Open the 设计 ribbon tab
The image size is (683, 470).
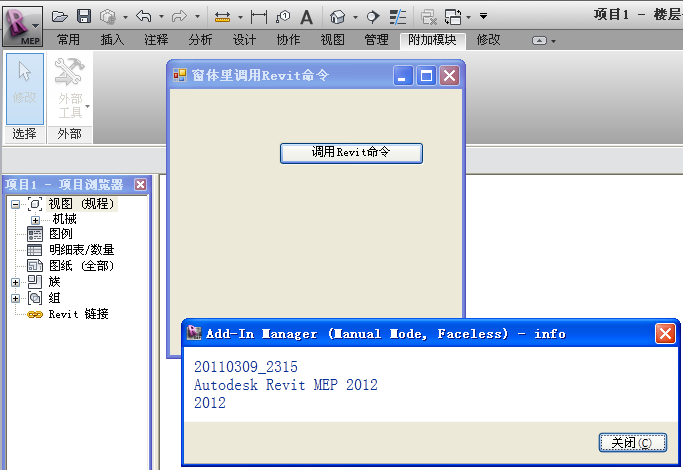coord(244,40)
